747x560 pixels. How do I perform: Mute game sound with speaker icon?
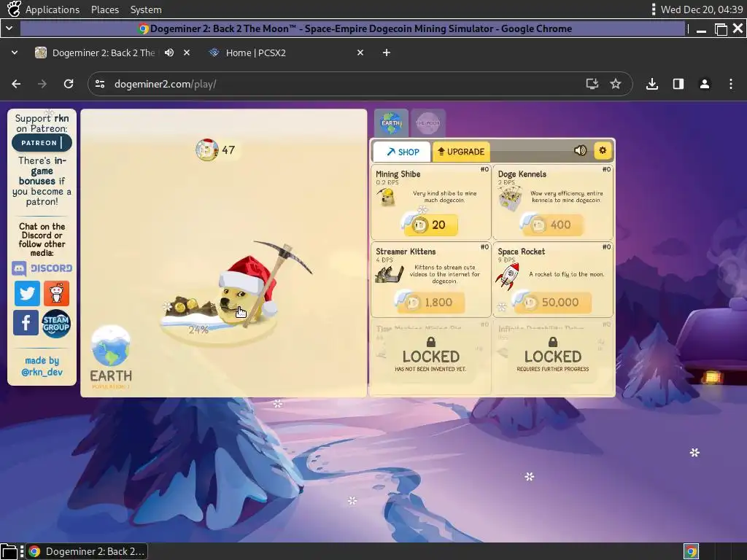coord(580,150)
